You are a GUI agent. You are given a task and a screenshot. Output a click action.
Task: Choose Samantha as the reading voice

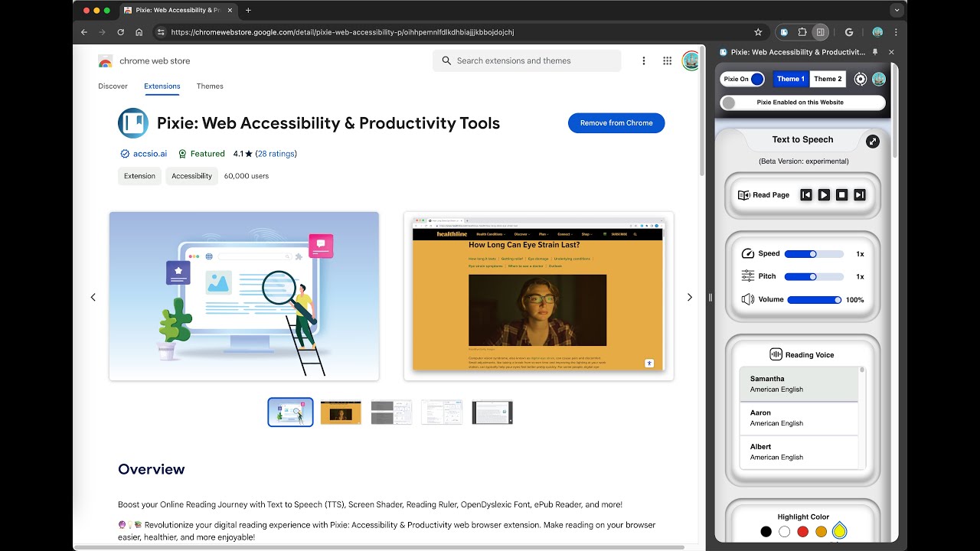click(x=799, y=384)
